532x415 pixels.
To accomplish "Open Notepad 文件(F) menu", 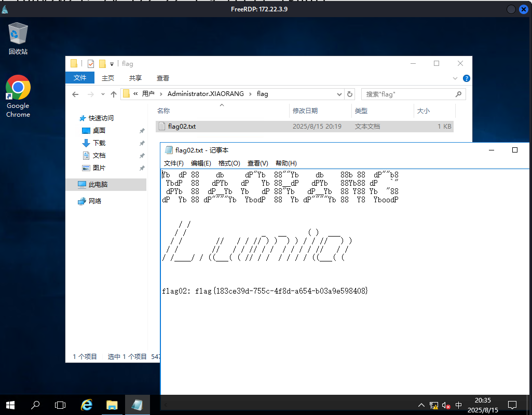I will coord(174,163).
